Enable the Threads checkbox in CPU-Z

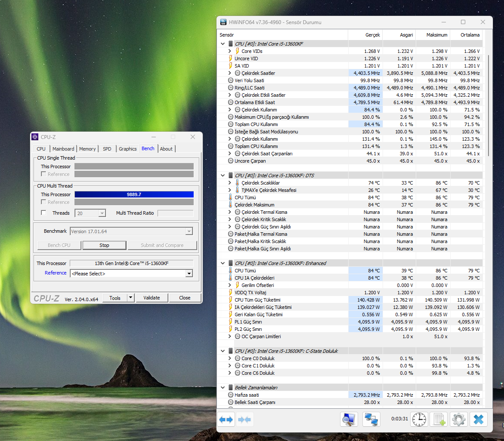pos(44,213)
